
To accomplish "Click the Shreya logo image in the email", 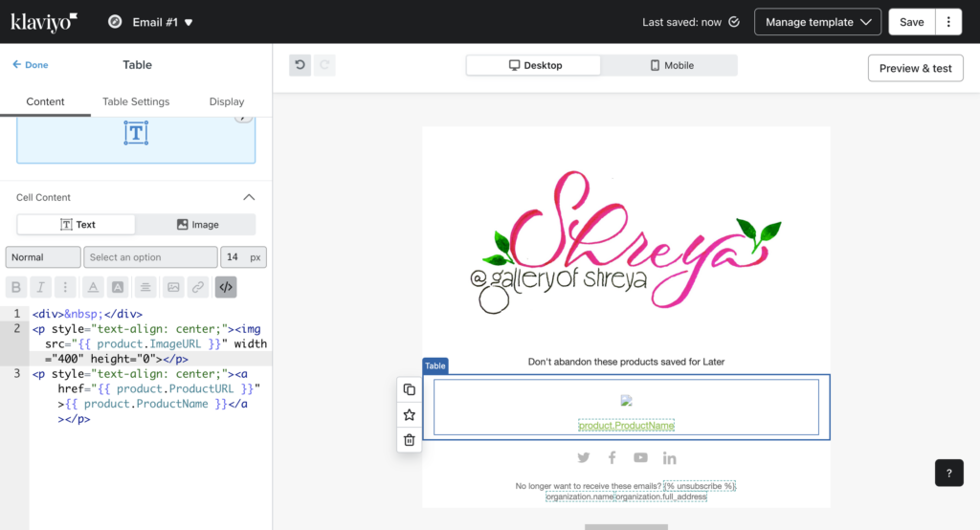I will click(626, 242).
